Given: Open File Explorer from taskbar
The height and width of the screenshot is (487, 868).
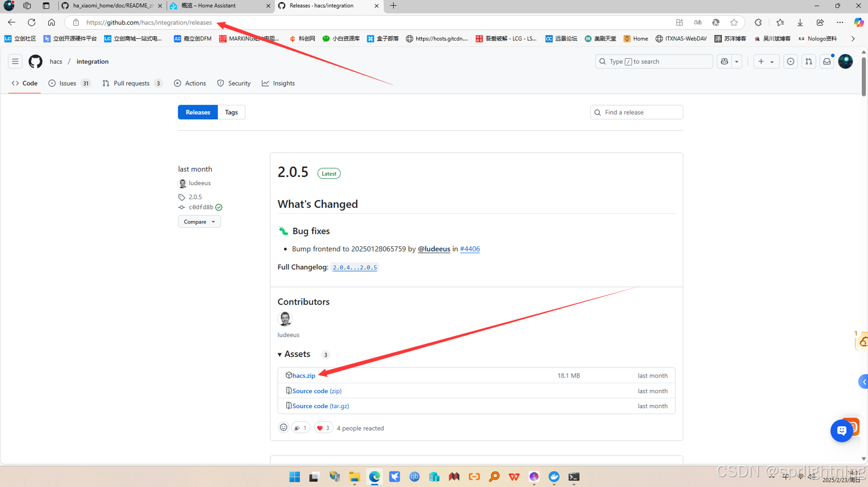Looking at the screenshot, I should pos(355,477).
